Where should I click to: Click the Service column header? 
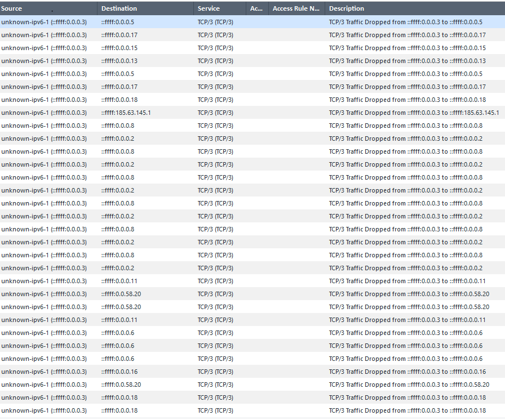coord(220,8)
